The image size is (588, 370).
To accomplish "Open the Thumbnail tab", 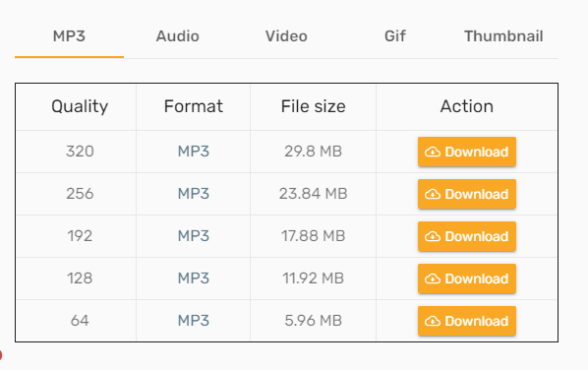I will coord(503,36).
